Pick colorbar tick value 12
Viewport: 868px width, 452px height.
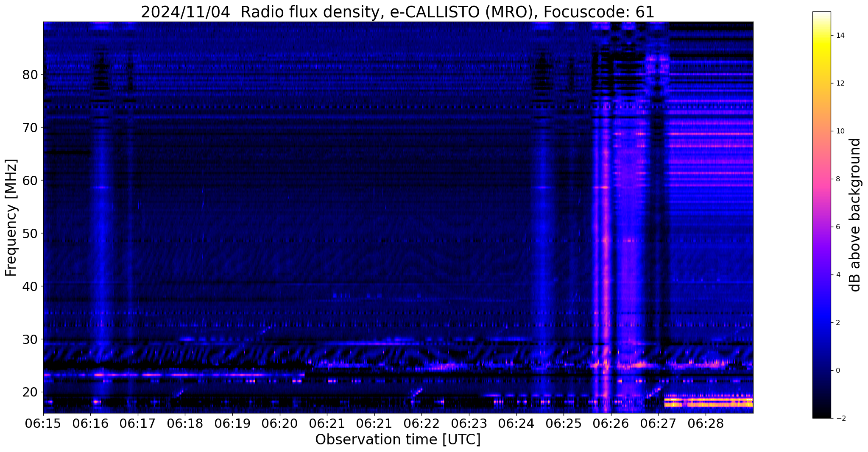tap(840, 83)
